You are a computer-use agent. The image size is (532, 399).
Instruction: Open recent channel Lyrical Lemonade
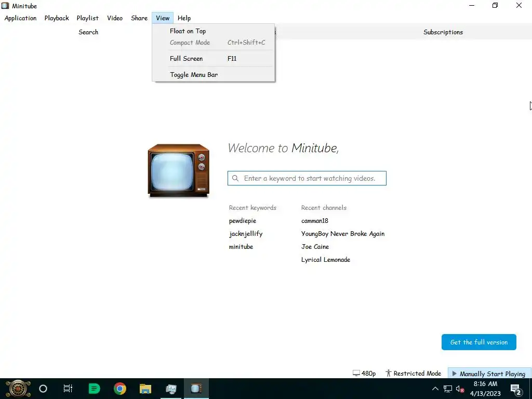325,260
